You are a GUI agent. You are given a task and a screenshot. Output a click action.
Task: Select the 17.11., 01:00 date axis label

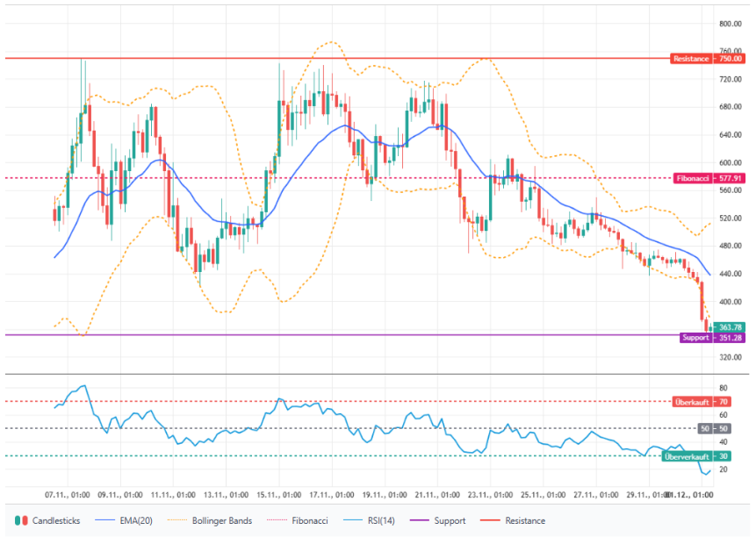tap(332, 495)
